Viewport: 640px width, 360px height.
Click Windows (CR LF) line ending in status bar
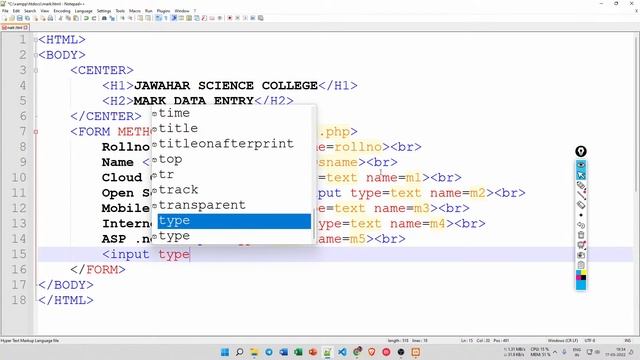tap(562, 340)
